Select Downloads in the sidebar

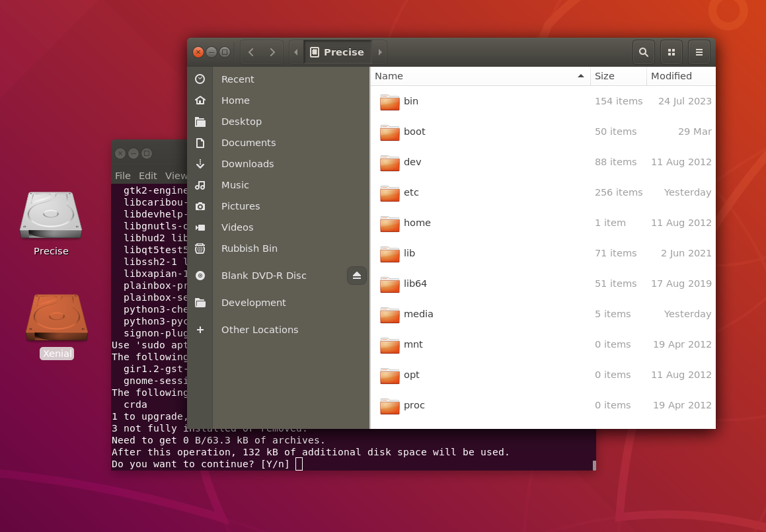coord(247,164)
